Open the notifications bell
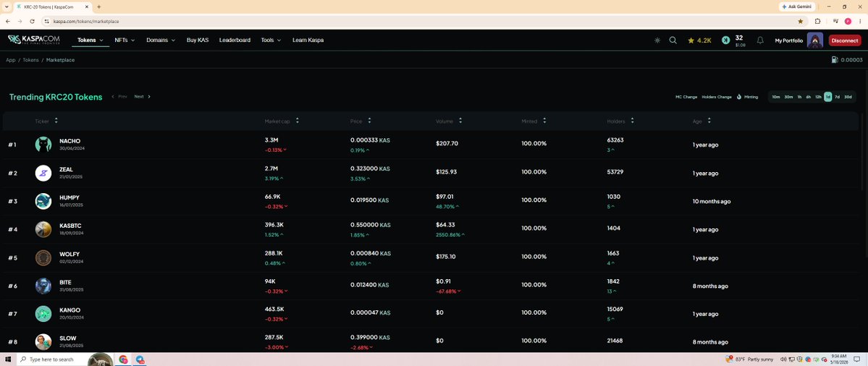This screenshot has height=366, width=868. point(761,41)
